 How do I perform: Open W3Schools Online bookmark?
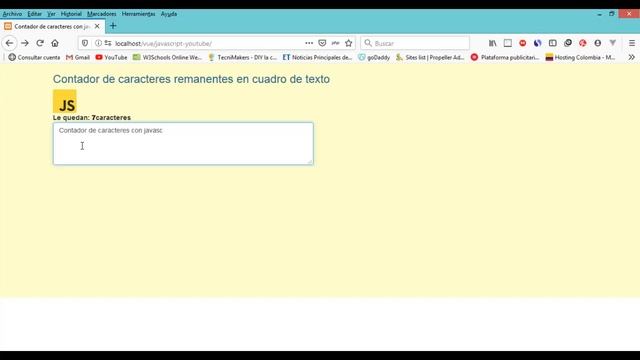click(x=167, y=57)
